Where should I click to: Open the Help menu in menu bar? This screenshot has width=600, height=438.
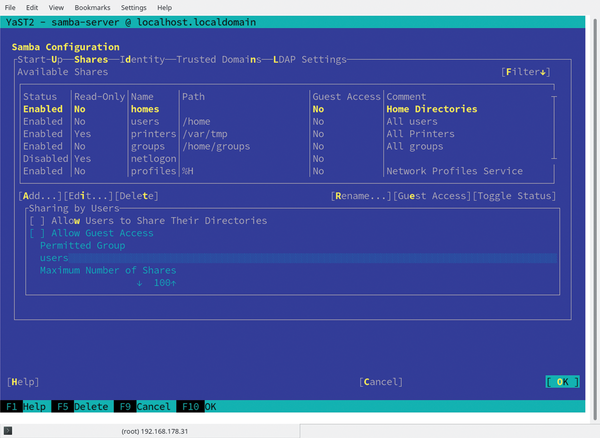(x=165, y=8)
